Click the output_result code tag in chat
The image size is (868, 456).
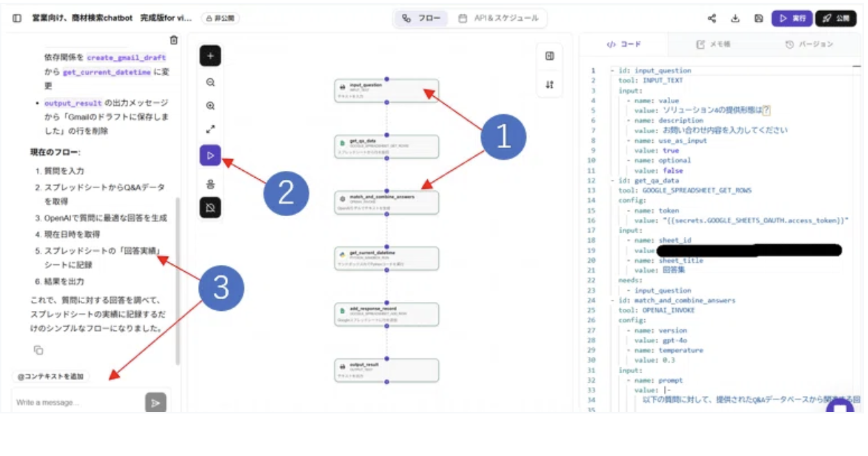(73, 102)
